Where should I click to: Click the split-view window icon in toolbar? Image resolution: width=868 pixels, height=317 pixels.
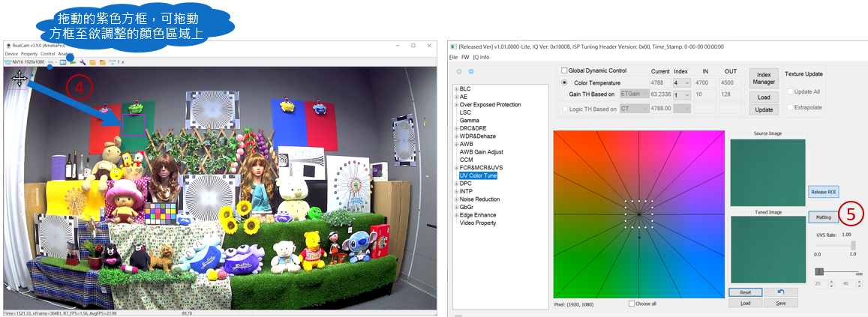[x=64, y=61]
